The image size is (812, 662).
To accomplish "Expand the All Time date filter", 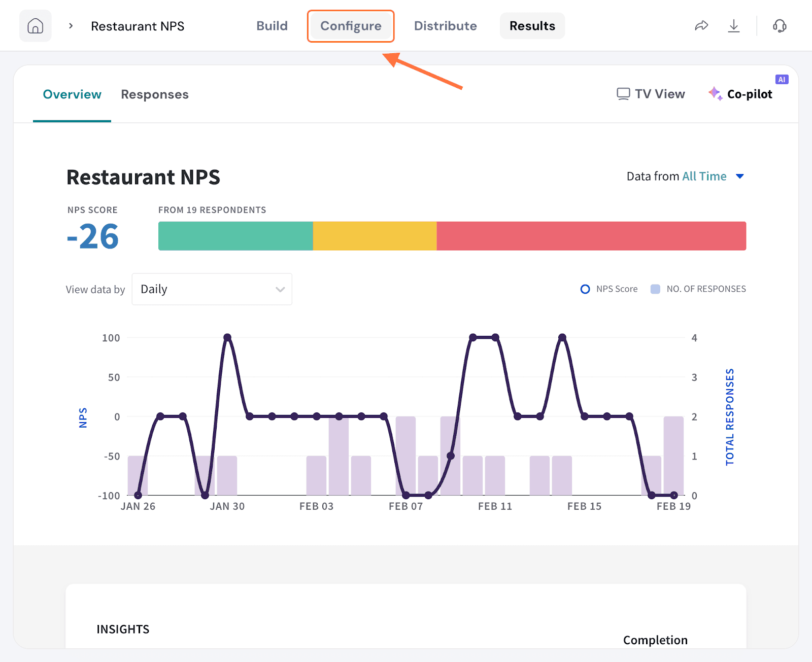I will coord(740,177).
